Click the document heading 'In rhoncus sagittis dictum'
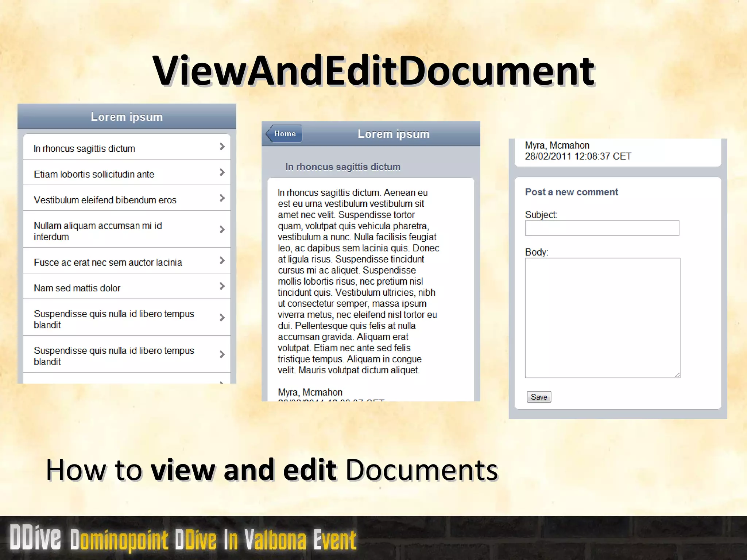The height and width of the screenshot is (560, 747). click(342, 167)
